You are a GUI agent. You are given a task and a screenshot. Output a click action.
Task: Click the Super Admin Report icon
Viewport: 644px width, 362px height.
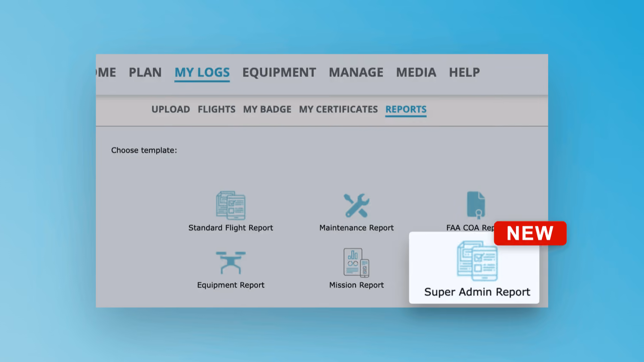point(477,261)
